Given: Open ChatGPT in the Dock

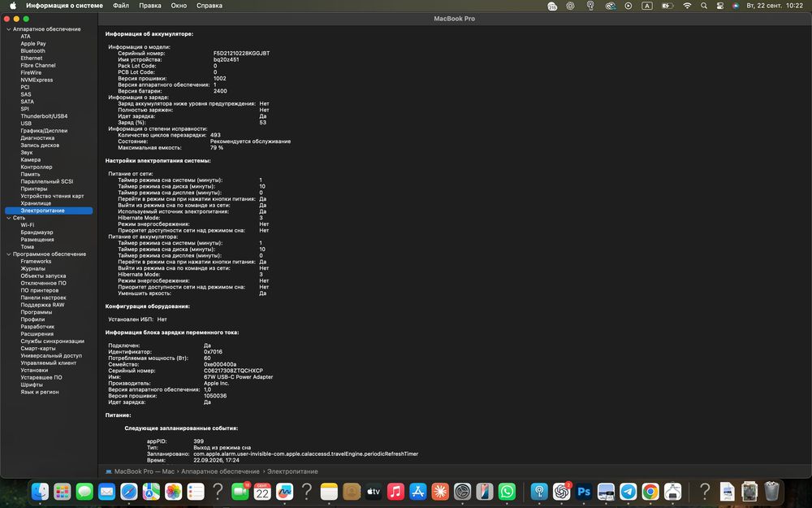Looking at the screenshot, I should point(561,492).
